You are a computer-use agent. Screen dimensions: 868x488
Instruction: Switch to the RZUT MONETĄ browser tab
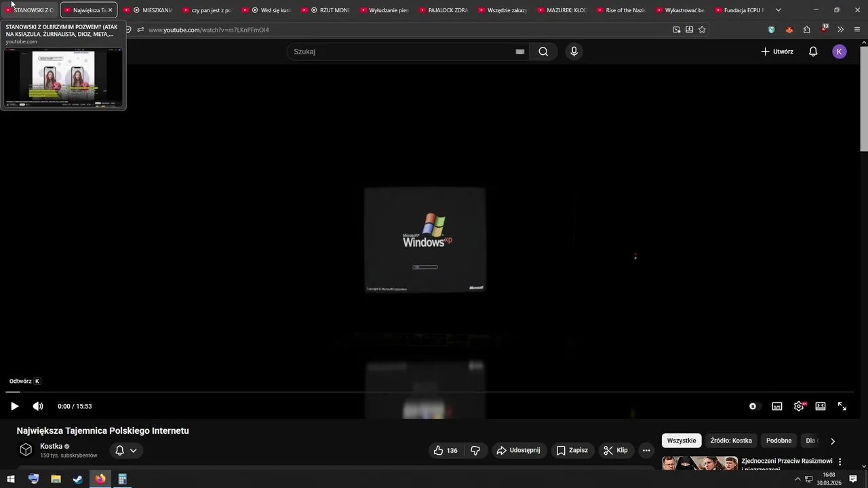(325, 10)
